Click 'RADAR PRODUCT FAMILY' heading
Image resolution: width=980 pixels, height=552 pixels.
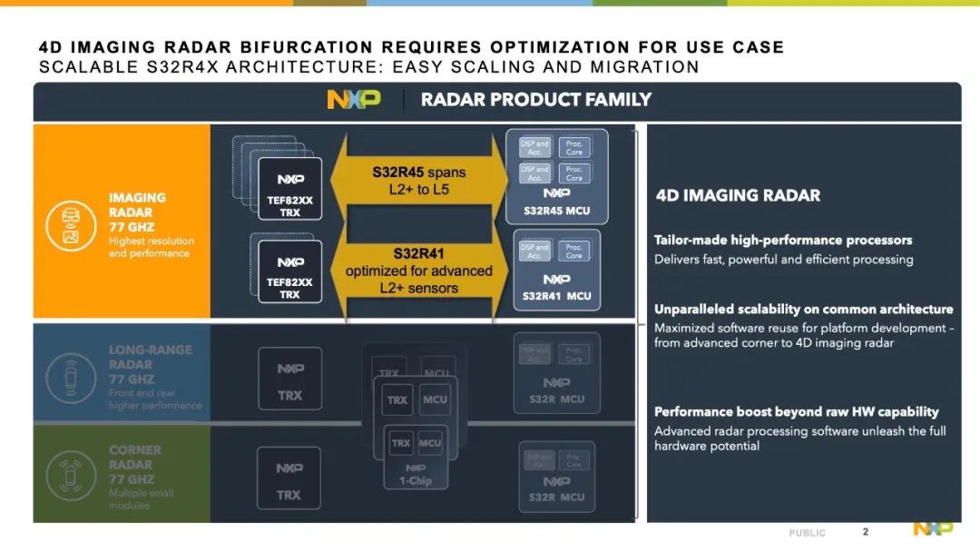pyautogui.click(x=536, y=99)
